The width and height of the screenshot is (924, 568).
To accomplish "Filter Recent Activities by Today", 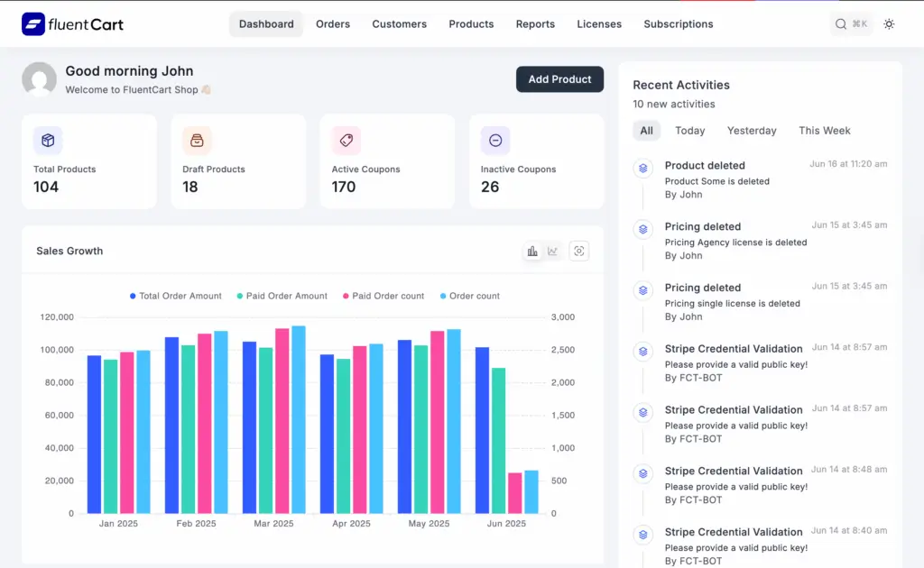I will point(689,130).
